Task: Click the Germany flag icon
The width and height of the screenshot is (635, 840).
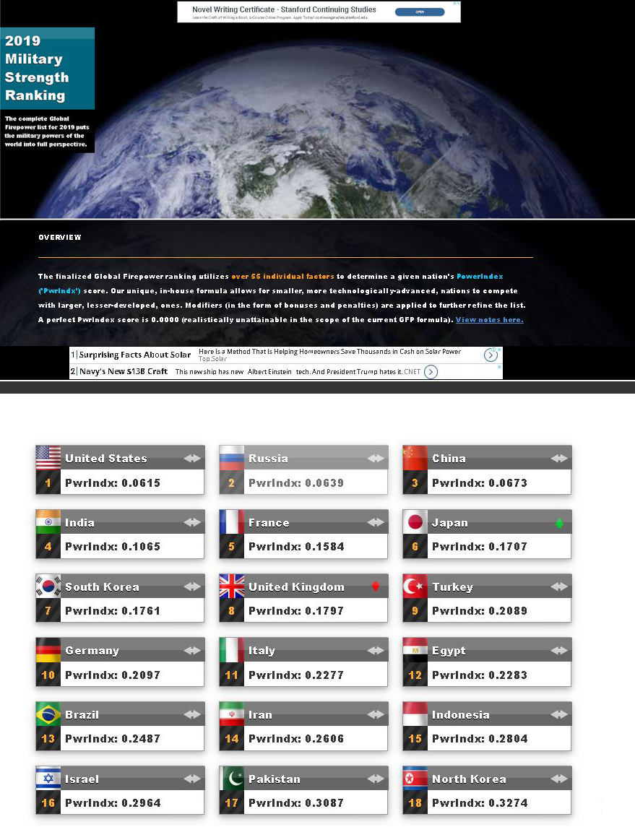Action: tap(48, 650)
